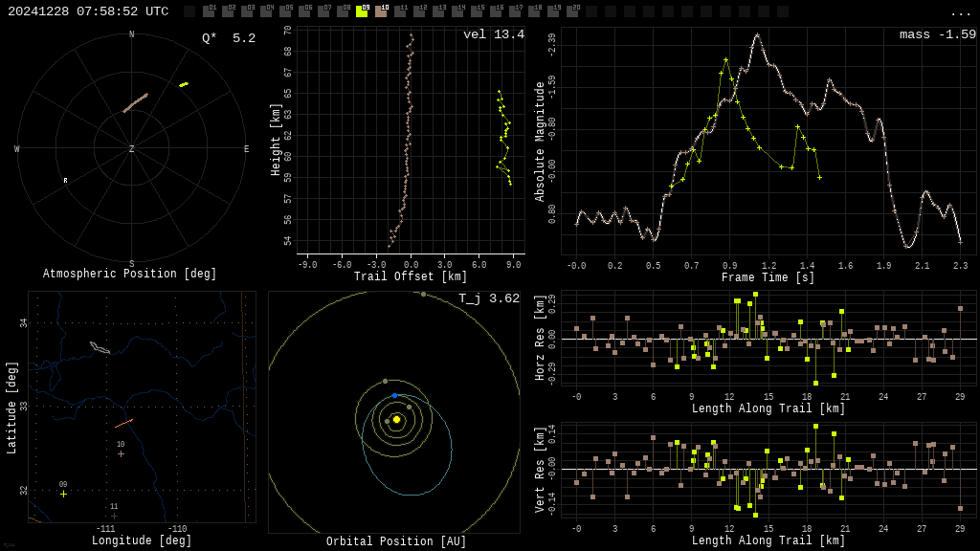Toggle the highlighted station 09 indicator
This screenshot has width=980, height=551.
pyautogui.click(x=362, y=11)
